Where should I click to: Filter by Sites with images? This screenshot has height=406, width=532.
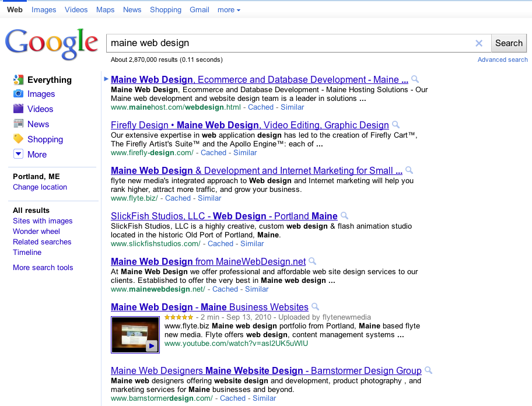(x=43, y=221)
